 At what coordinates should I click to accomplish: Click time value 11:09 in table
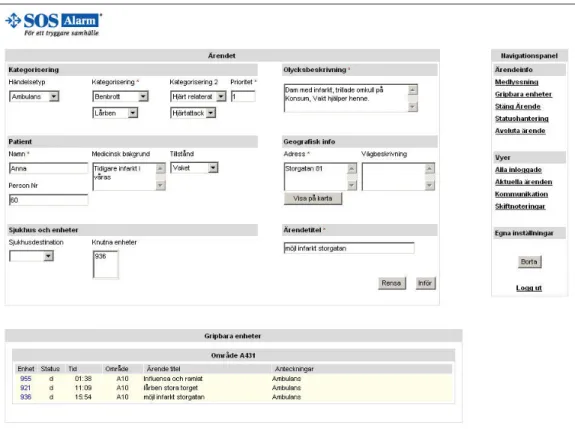(83, 388)
